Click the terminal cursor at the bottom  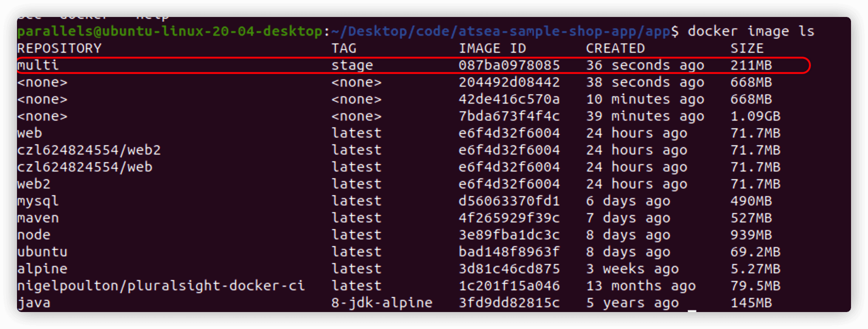[692, 310]
